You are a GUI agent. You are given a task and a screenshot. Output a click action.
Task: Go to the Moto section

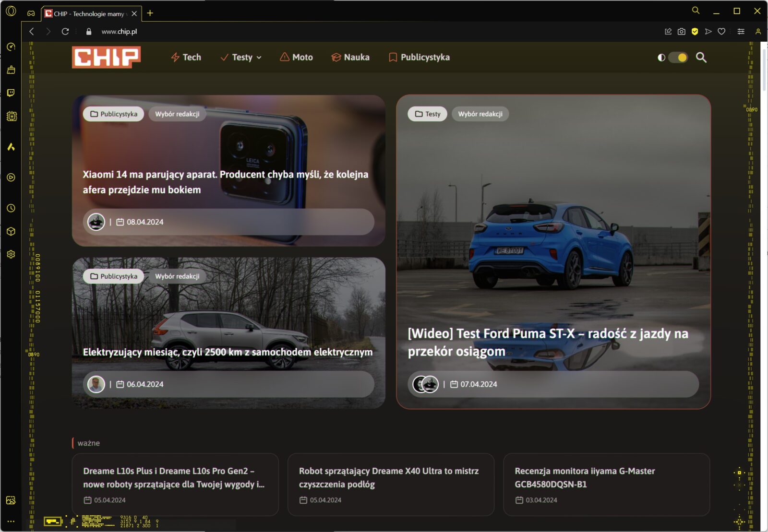coord(296,58)
